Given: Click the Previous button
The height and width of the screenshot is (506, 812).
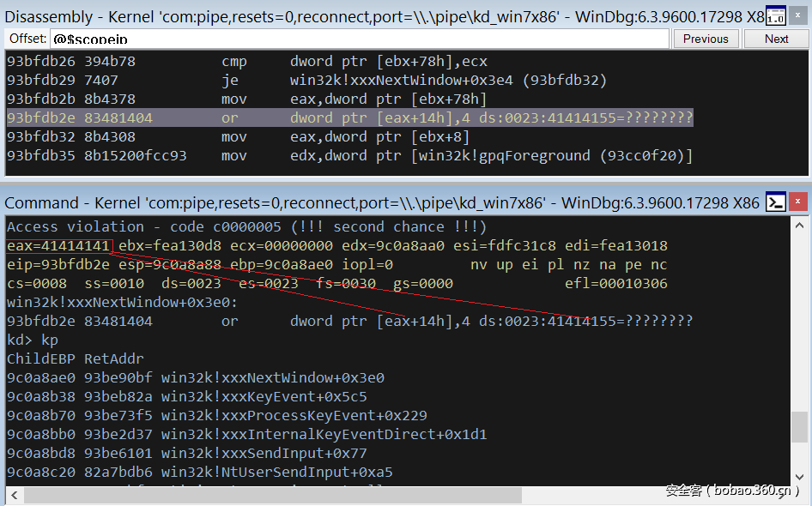Looking at the screenshot, I should 706,39.
